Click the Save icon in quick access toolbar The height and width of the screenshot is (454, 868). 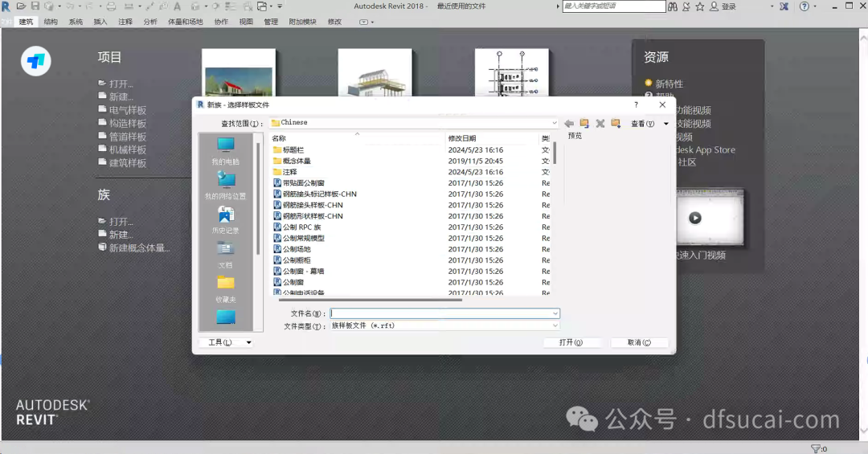pos(35,6)
